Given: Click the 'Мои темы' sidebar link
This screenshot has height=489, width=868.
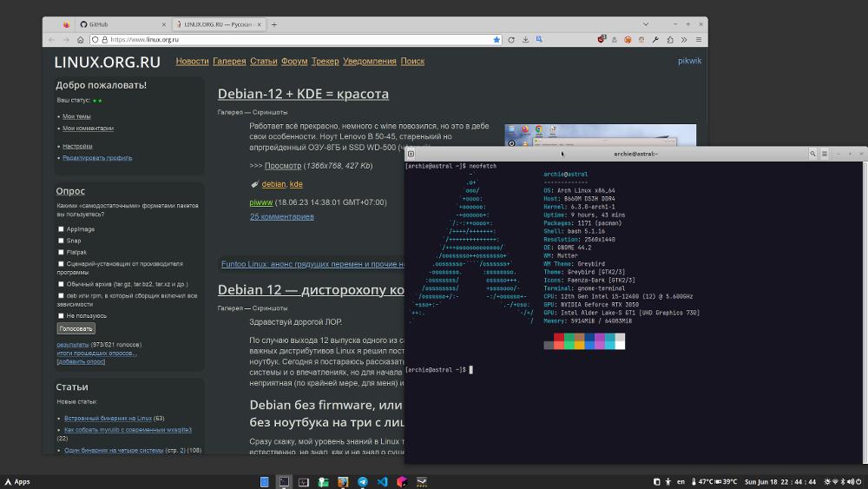Looking at the screenshot, I should pos(76,116).
